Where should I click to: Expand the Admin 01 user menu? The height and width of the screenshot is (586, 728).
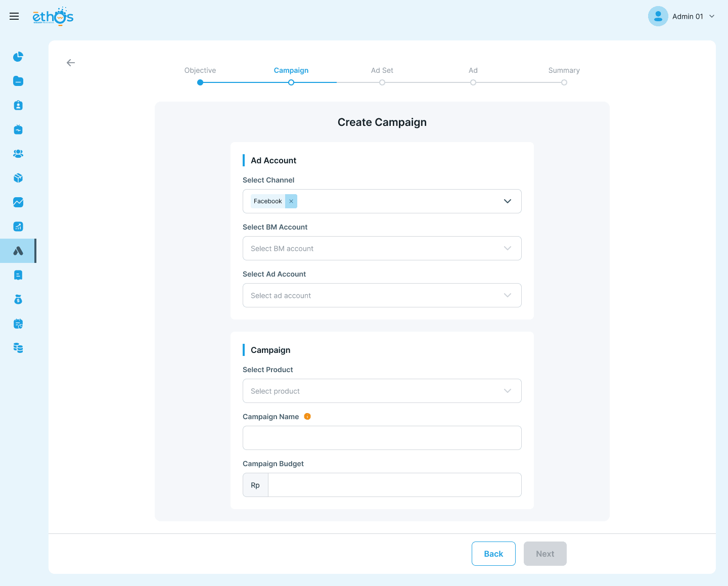click(x=712, y=16)
